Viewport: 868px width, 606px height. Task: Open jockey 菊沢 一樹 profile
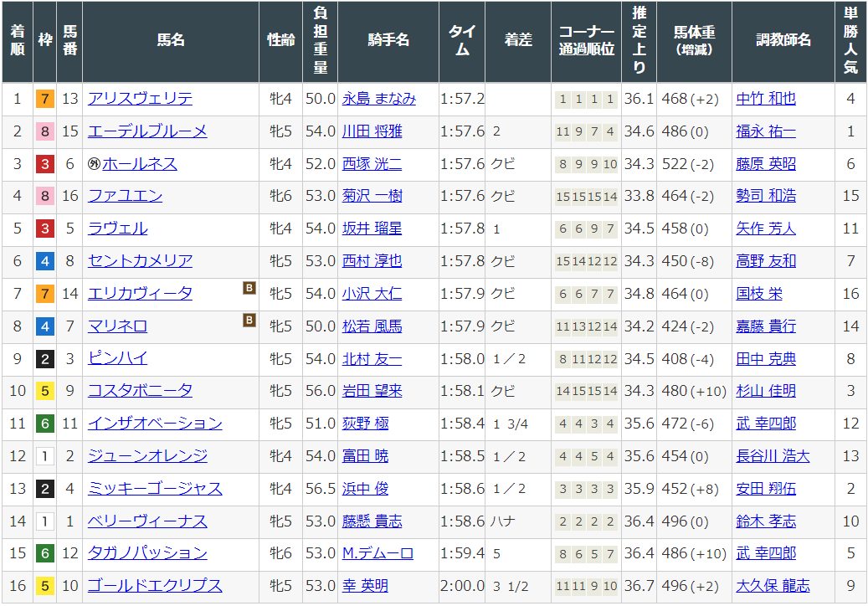pyautogui.click(x=372, y=196)
